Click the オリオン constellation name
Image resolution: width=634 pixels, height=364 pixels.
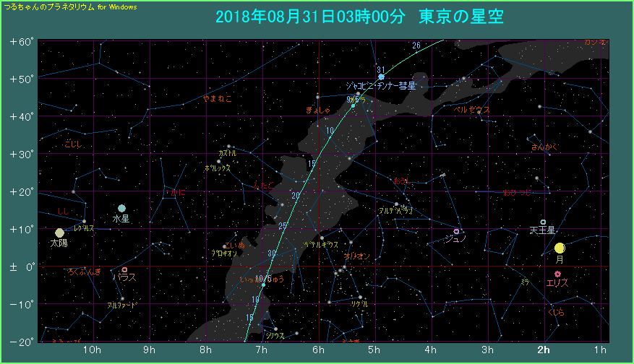coord(356,256)
